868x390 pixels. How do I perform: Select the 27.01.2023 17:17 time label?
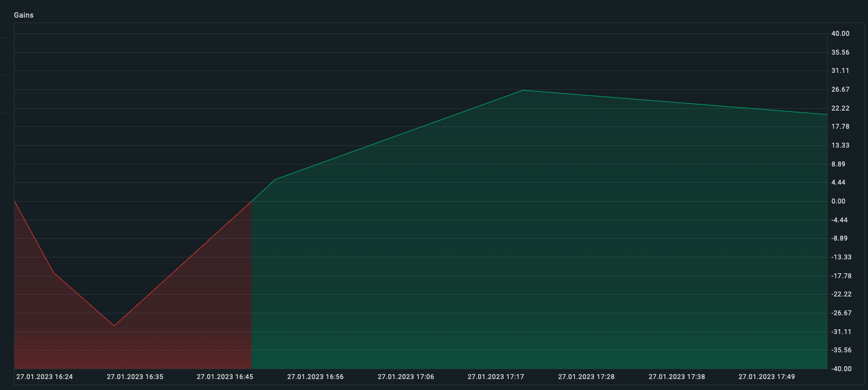[x=496, y=377]
